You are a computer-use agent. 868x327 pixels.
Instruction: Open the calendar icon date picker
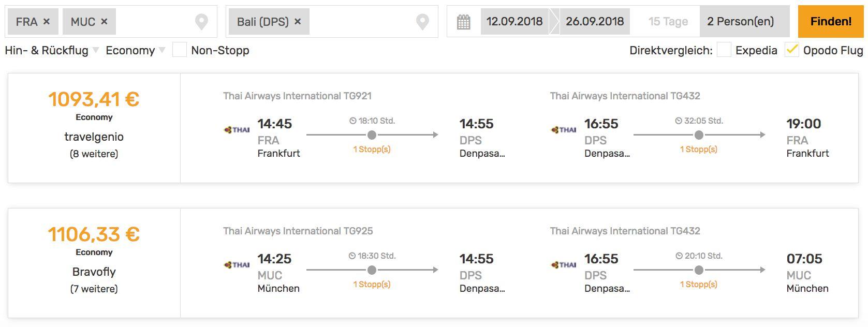(x=464, y=22)
